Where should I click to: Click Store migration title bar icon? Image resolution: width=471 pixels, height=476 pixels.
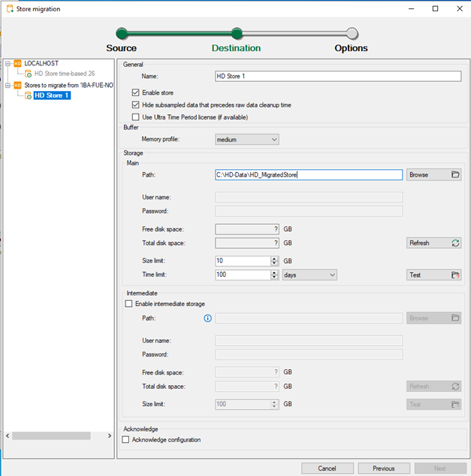pos(8,8)
